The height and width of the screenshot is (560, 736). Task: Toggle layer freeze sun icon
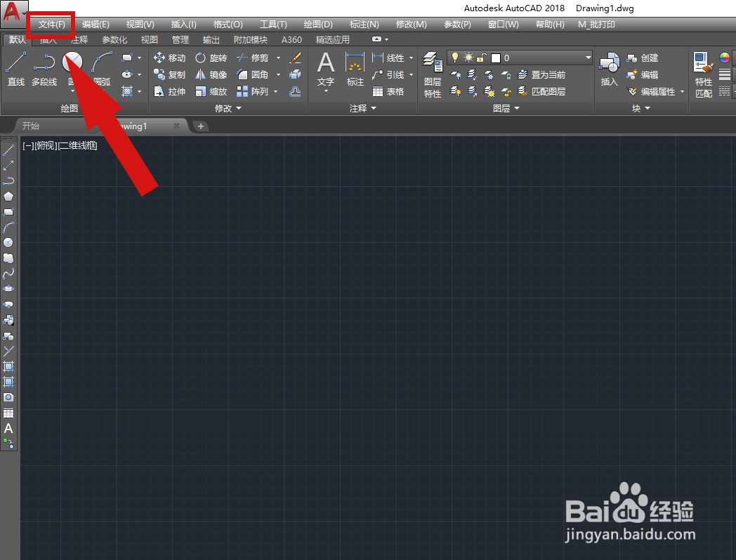pos(468,58)
